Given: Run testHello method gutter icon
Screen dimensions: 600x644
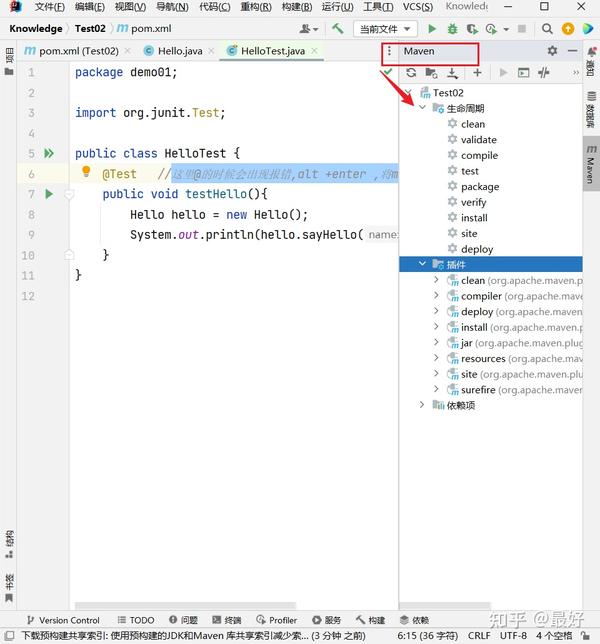Looking at the screenshot, I should [x=49, y=194].
